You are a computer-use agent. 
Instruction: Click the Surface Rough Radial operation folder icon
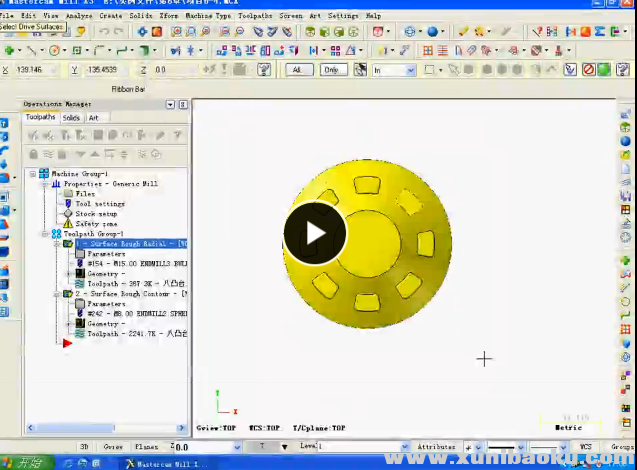67,244
